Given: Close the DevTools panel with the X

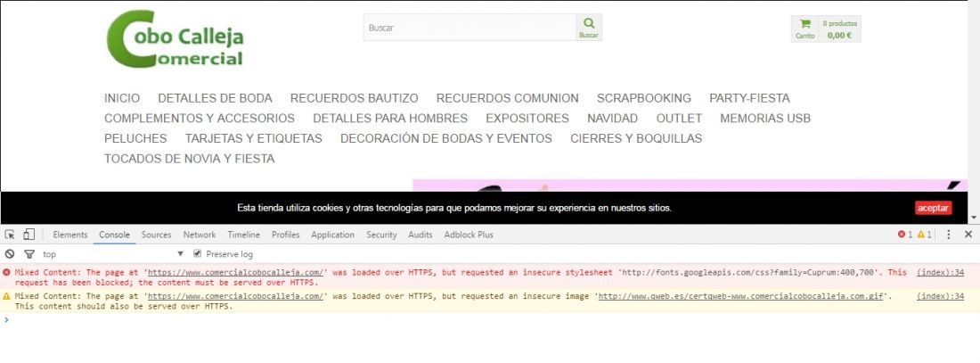Looking at the screenshot, I should pos(968,235).
